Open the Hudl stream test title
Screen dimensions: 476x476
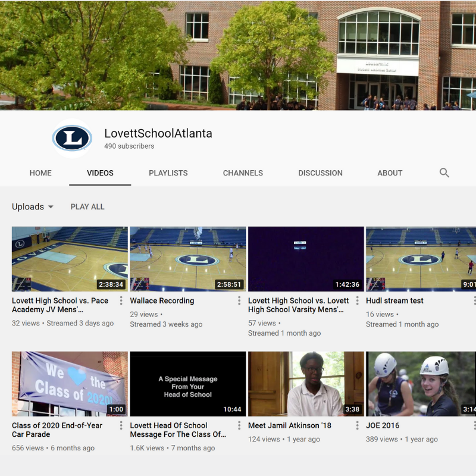pyautogui.click(x=394, y=300)
